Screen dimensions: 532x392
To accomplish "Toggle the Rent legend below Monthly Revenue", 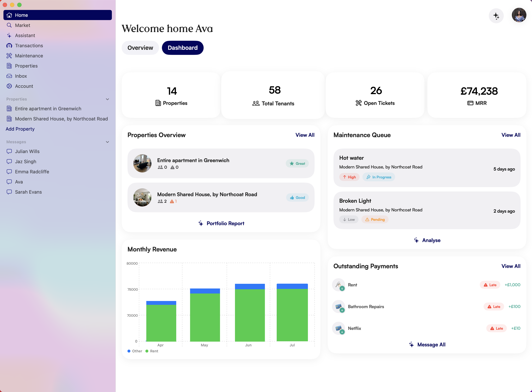I will (x=152, y=351).
